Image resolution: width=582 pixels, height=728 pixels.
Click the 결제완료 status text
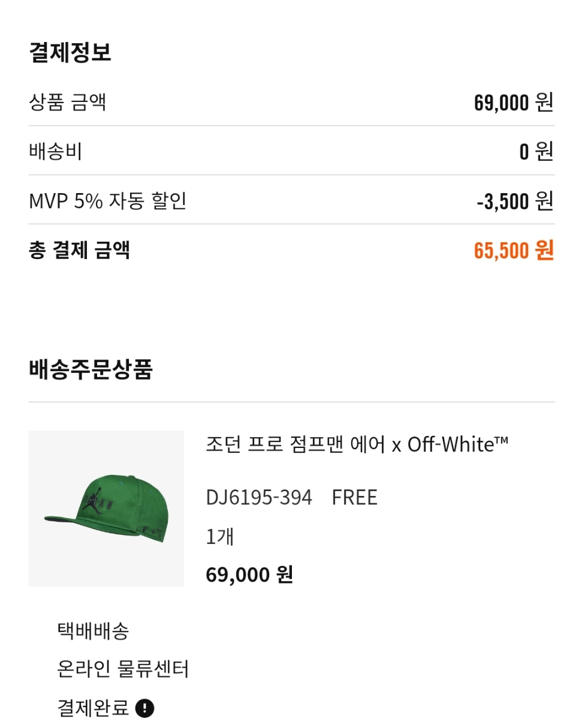point(93,708)
